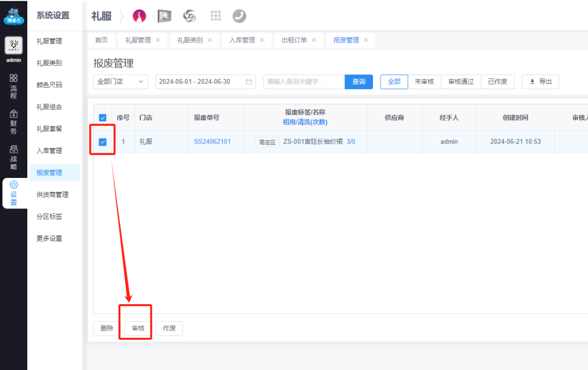Screen dimensions: 588x370
Task: Close the 报废管理 tab
Action: coord(366,40)
